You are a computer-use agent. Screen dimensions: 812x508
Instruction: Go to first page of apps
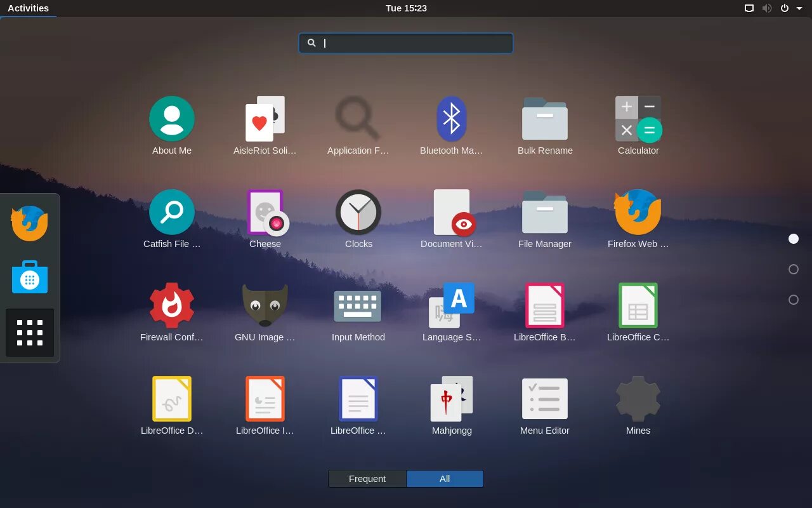794,239
